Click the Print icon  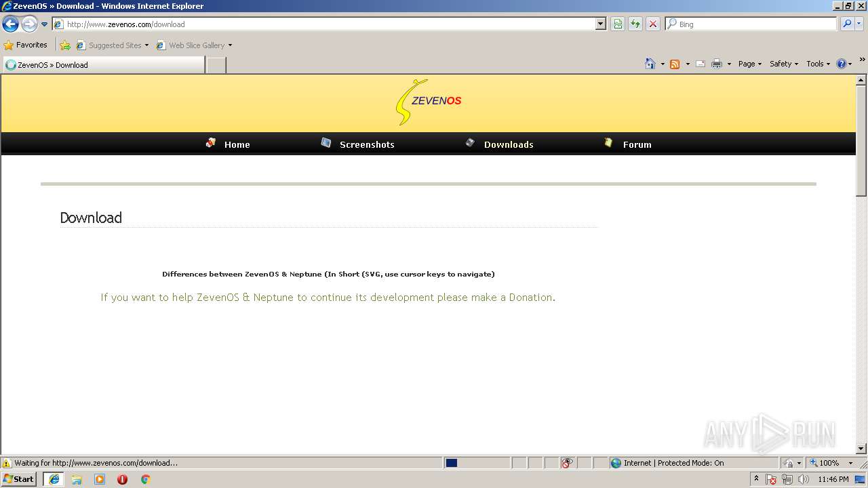[x=717, y=64]
